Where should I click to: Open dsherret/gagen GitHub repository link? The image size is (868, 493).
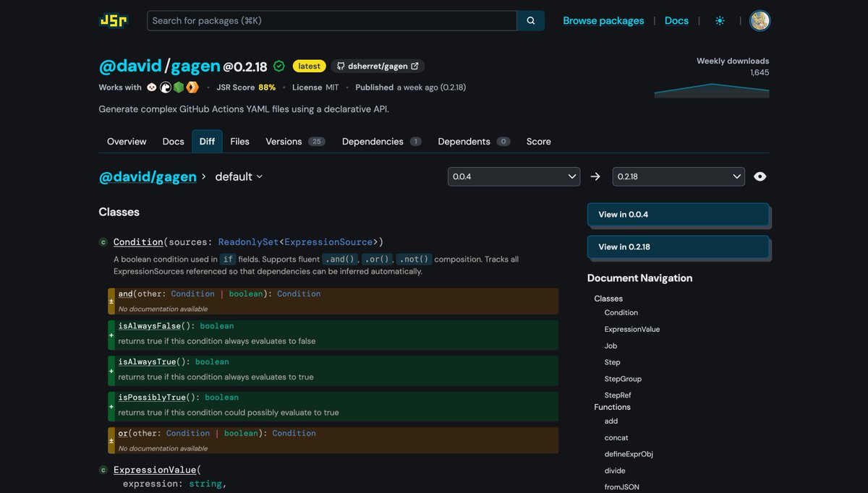tap(378, 66)
